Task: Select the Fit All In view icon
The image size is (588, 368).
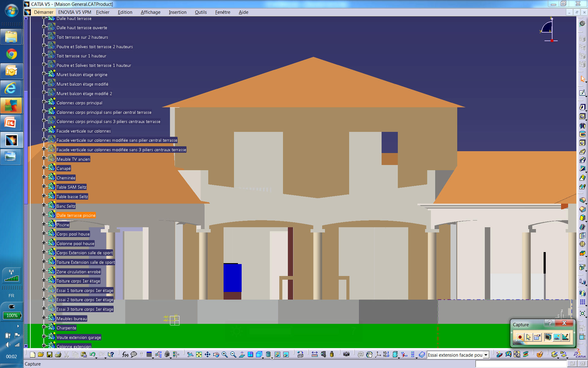Action: tap(199, 355)
